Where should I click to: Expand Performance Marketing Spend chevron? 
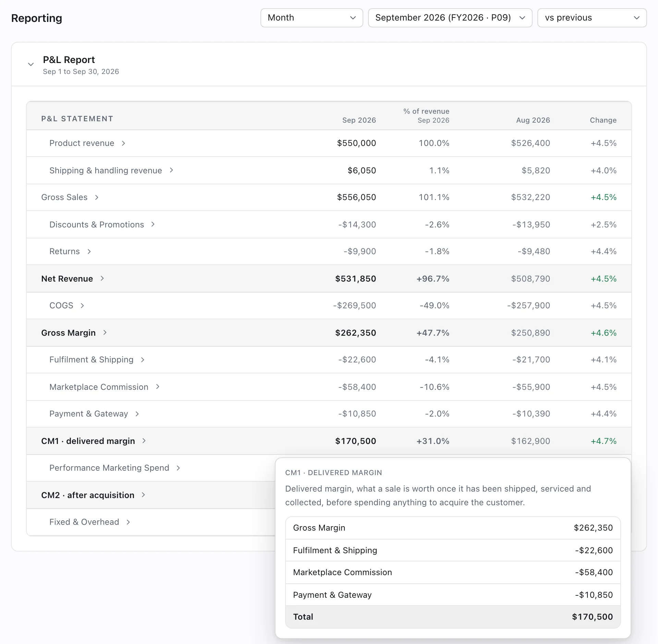(x=178, y=468)
